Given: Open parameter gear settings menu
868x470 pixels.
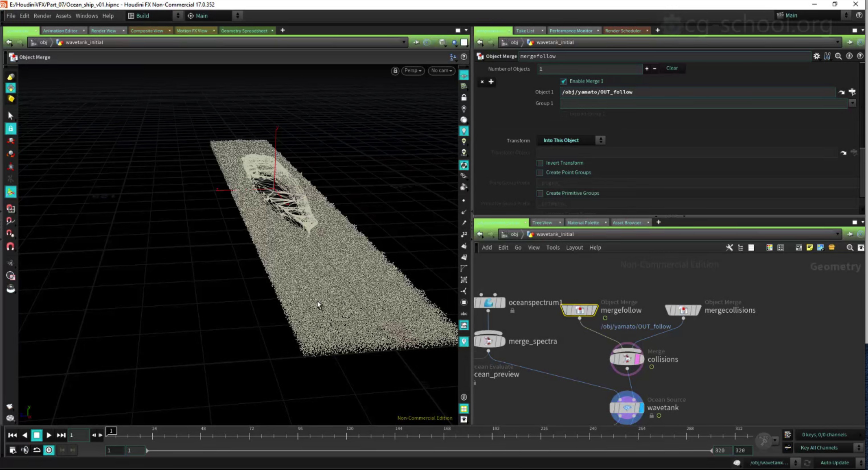Looking at the screenshot, I should coord(816,56).
